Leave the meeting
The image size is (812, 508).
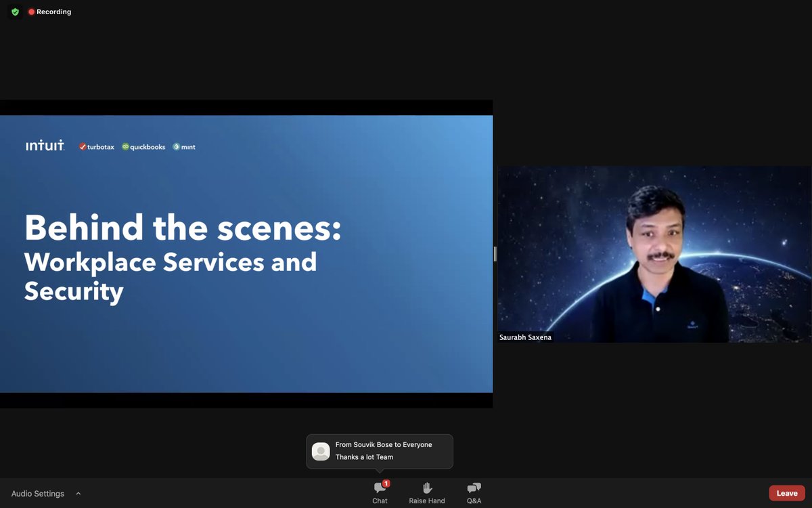(787, 493)
